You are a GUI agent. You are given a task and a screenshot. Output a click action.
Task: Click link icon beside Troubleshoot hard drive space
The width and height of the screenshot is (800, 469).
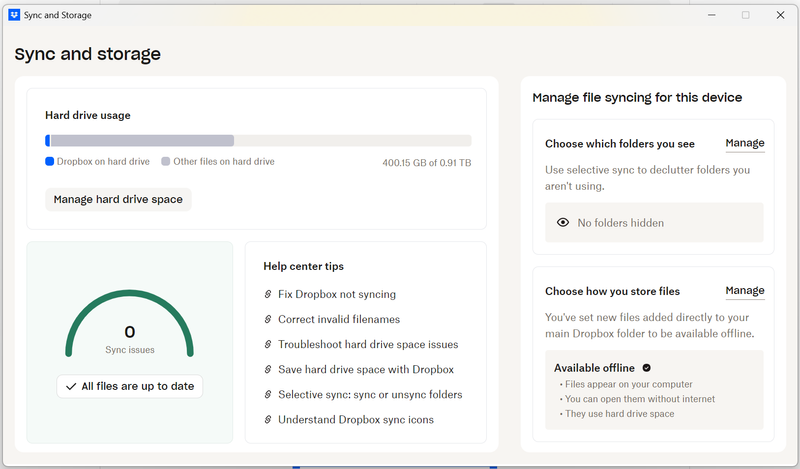[268, 345]
